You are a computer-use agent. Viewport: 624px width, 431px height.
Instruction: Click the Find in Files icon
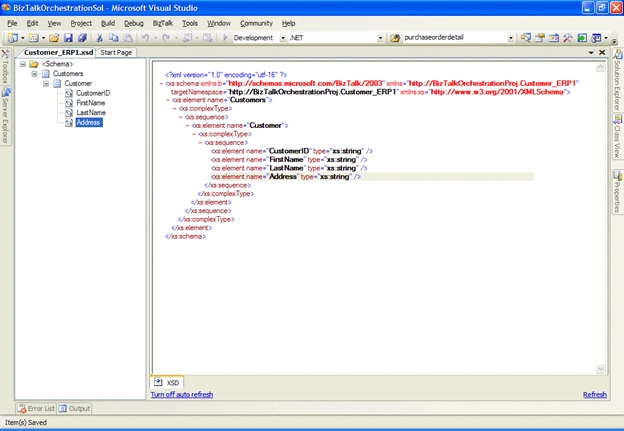395,38
